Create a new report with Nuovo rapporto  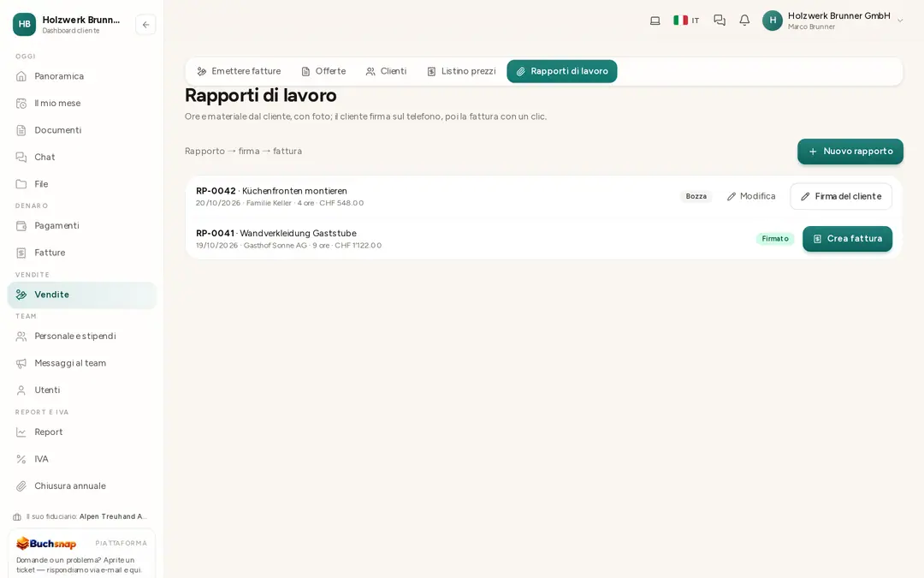[850, 152]
